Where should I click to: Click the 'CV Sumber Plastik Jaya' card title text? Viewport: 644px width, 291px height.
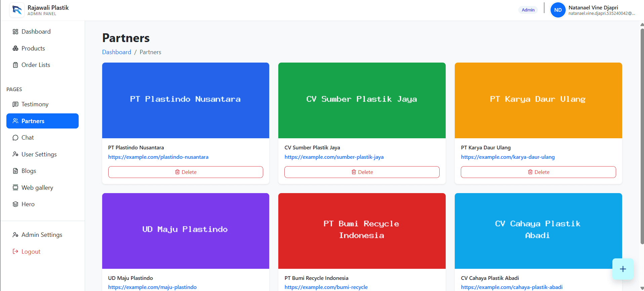[312, 148]
